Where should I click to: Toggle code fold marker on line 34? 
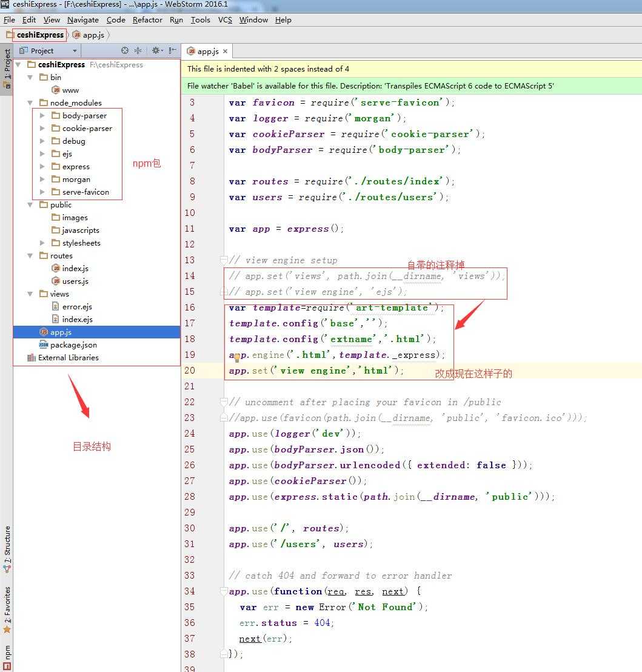point(224,591)
